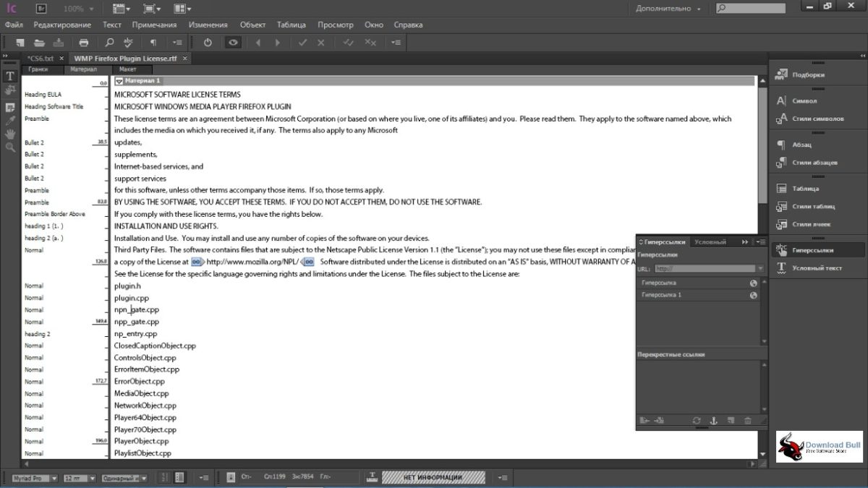Viewport: 868px width, 488px height.
Task: Open the Таблица panel icon
Action: 782,188
